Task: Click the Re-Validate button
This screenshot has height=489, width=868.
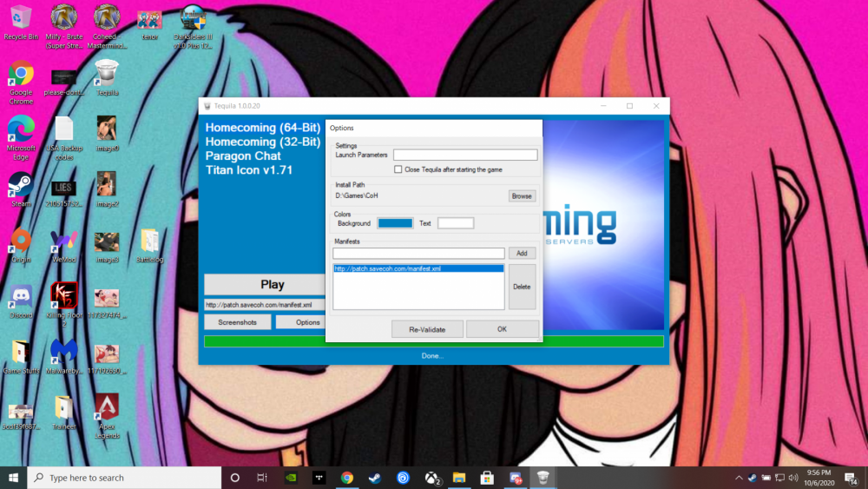Action: coord(427,329)
